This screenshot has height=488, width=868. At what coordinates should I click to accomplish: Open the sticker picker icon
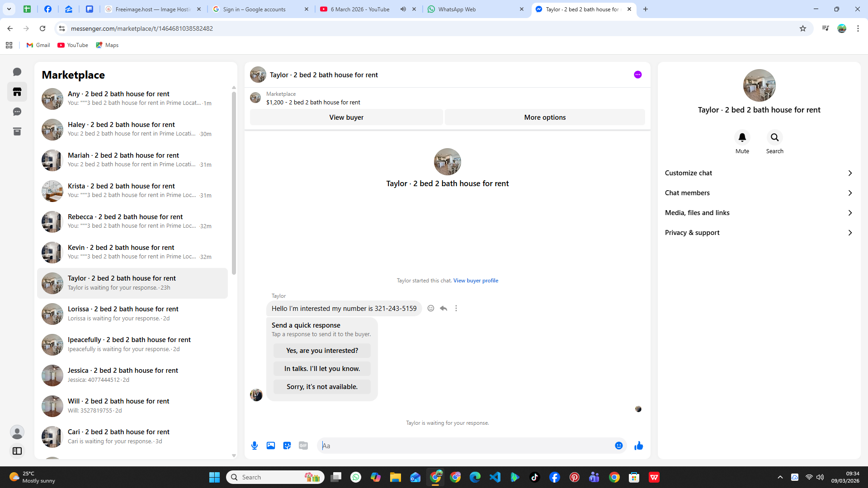287,446
